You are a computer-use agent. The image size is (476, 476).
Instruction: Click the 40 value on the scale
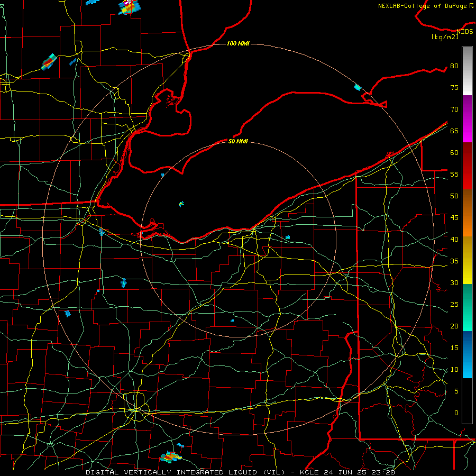[x=454, y=239]
